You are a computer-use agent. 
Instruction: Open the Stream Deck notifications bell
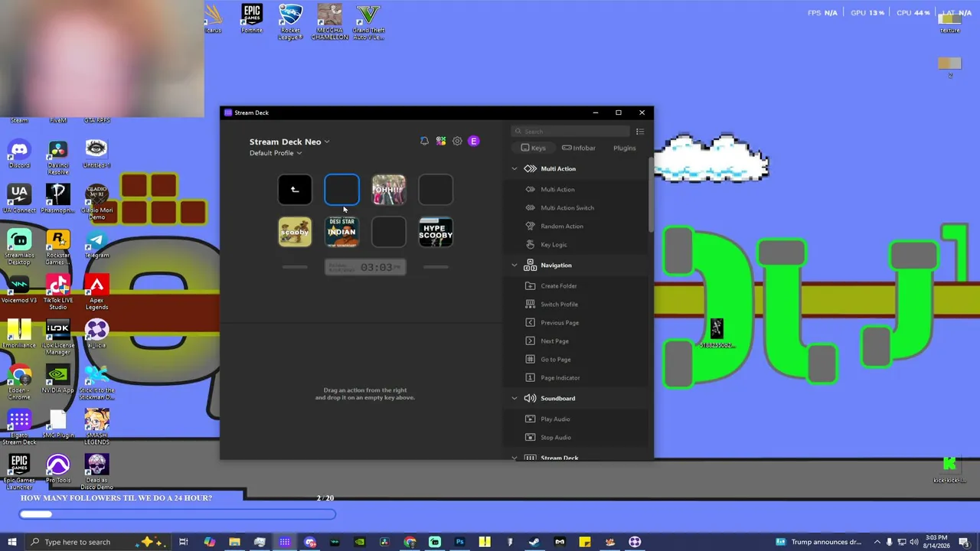(424, 142)
